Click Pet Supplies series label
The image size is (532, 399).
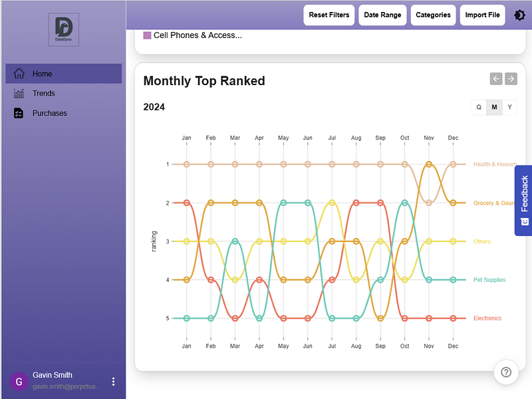pos(489,280)
